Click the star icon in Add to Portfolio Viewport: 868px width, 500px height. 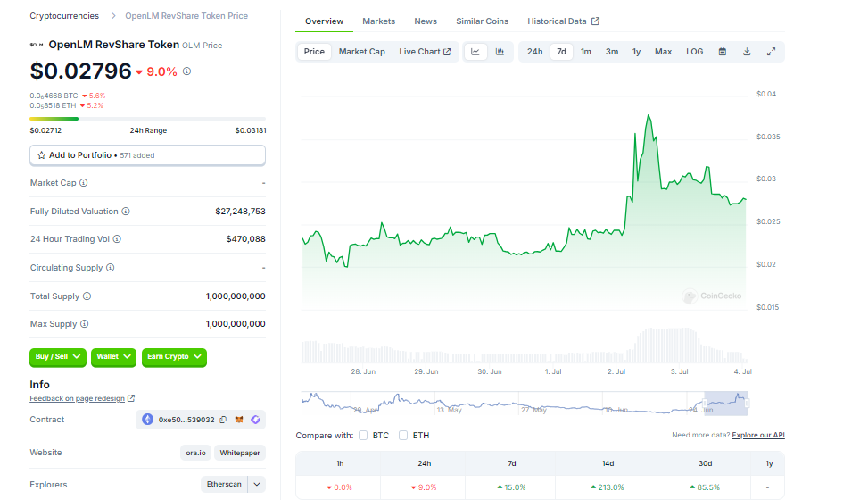click(42, 155)
